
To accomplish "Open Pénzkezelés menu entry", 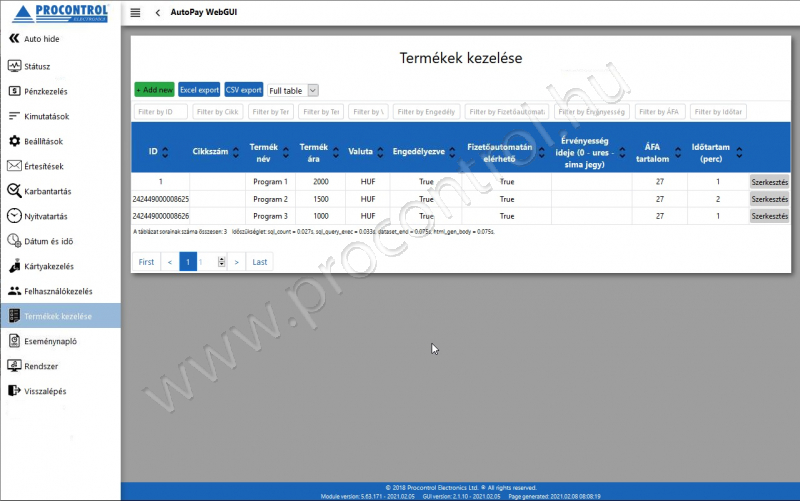I will pyautogui.click(x=46, y=91).
